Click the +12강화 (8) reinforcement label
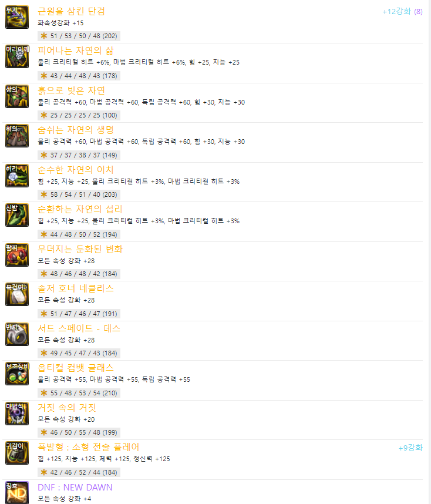This screenshot has width=431, height=504. click(x=402, y=12)
